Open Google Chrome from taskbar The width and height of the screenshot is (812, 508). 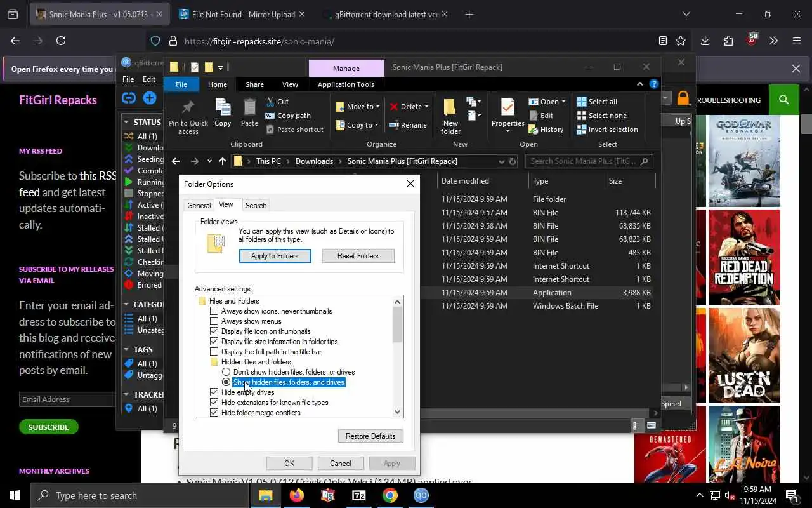point(390,495)
